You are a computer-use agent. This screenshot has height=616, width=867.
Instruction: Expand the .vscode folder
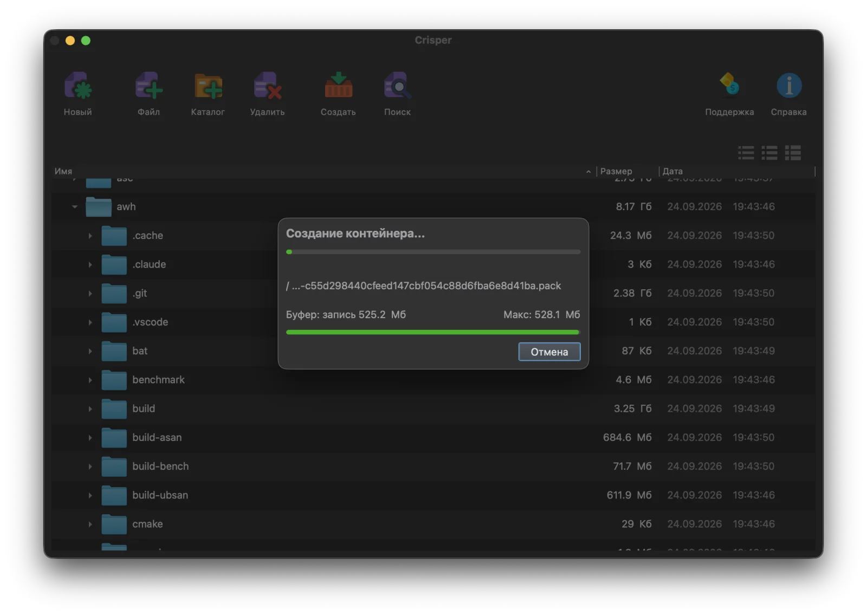point(90,322)
